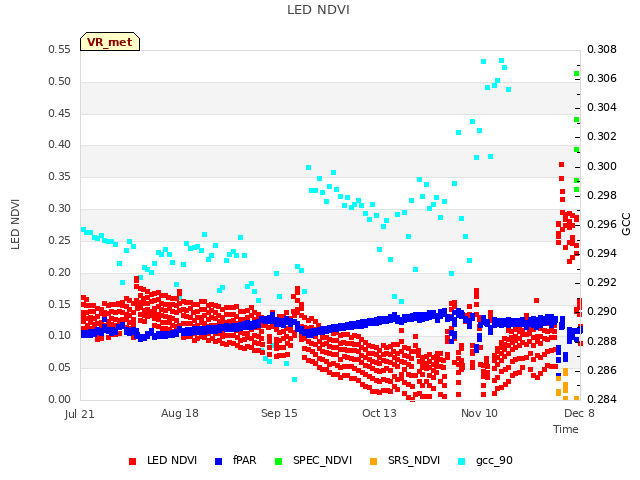Click the red LED NDVI legend swatch
The image size is (640, 480).
tap(132, 461)
